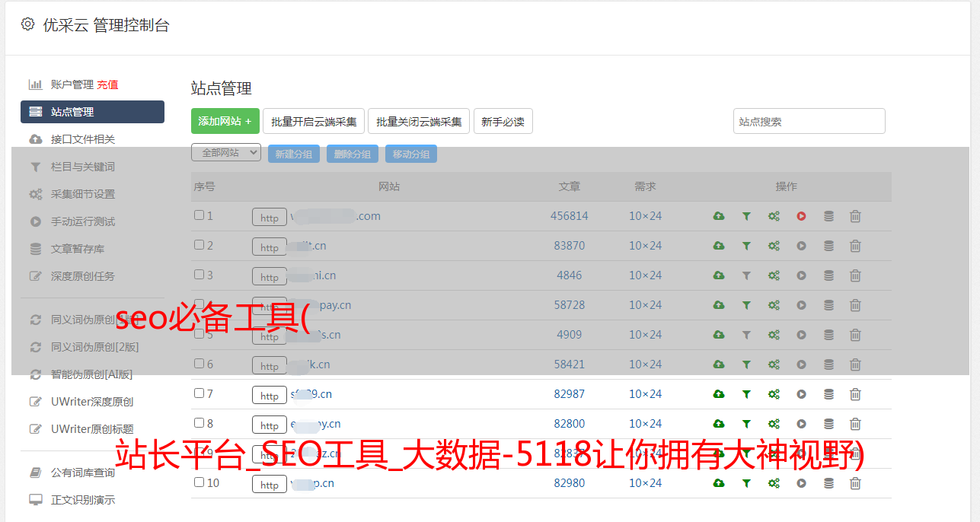Click the red play icon in row 1
The width and height of the screenshot is (980, 522).
[x=801, y=216]
